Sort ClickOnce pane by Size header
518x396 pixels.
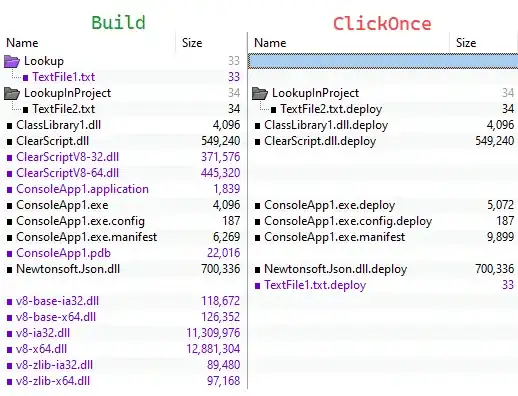pos(466,43)
